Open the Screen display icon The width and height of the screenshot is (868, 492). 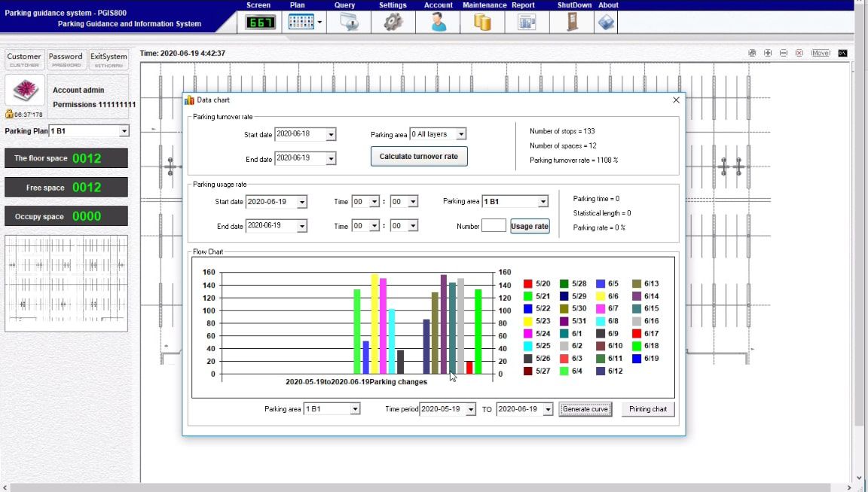pos(261,23)
